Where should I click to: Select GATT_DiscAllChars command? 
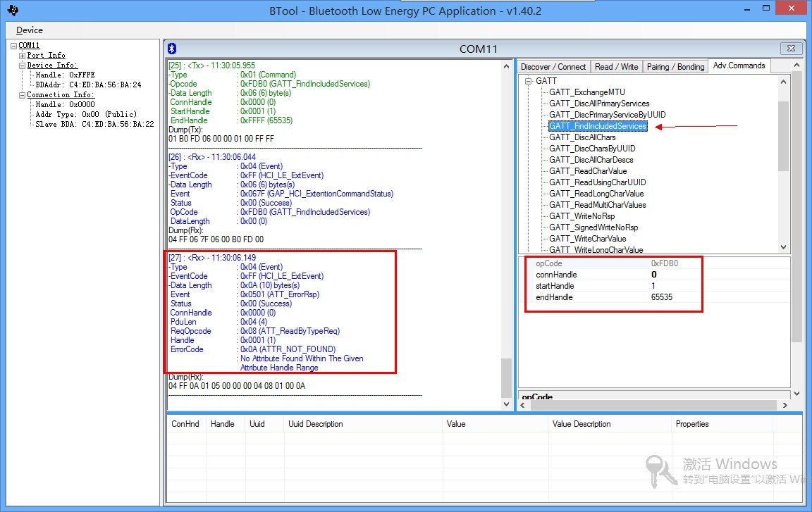(582, 137)
